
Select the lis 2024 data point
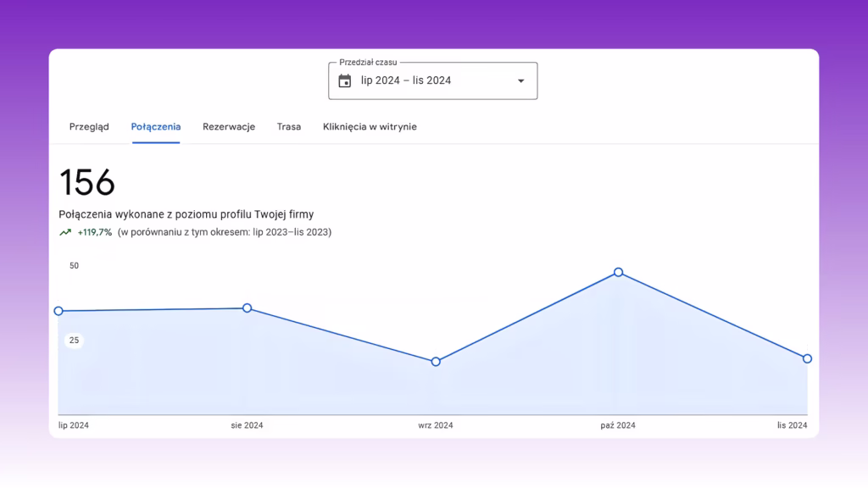pyautogui.click(x=807, y=358)
